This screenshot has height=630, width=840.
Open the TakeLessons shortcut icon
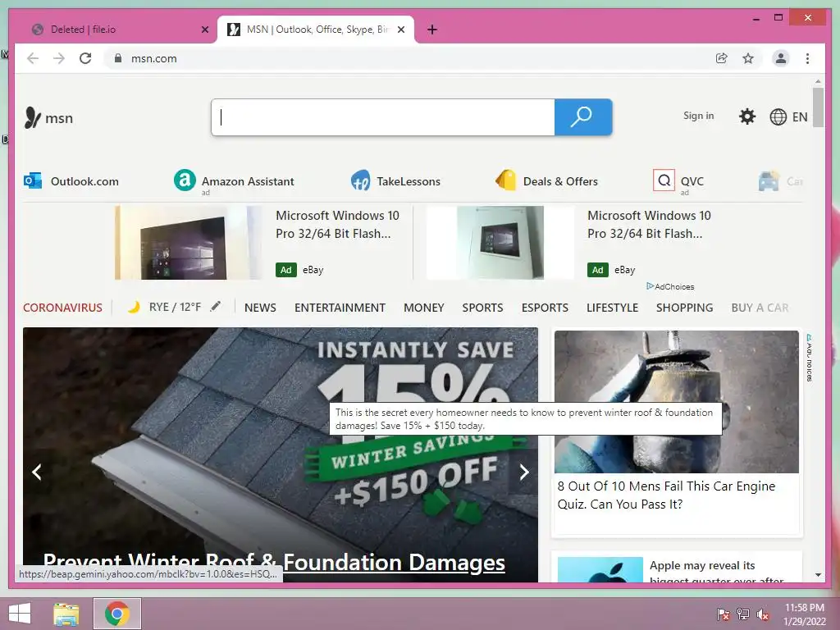point(360,180)
